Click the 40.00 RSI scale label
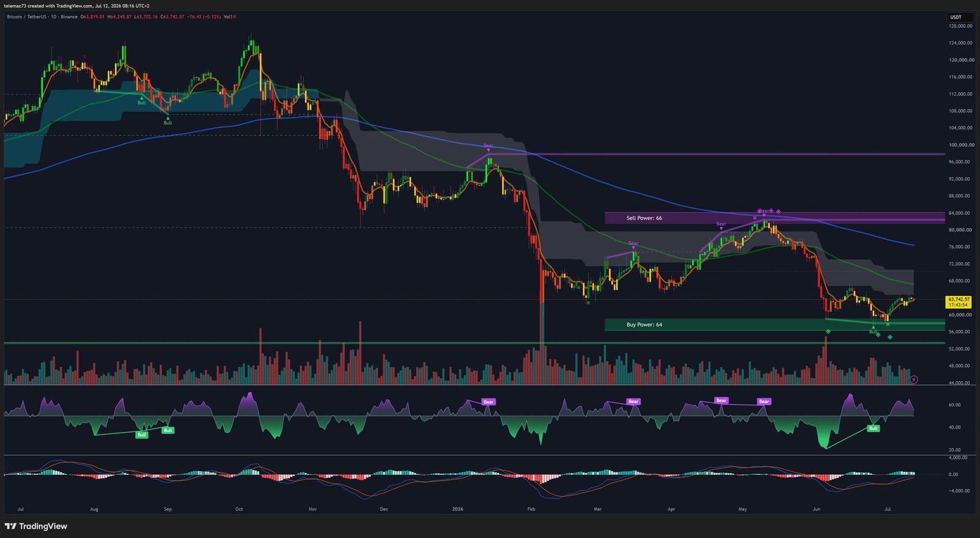This screenshot has width=980, height=538. pos(955,427)
